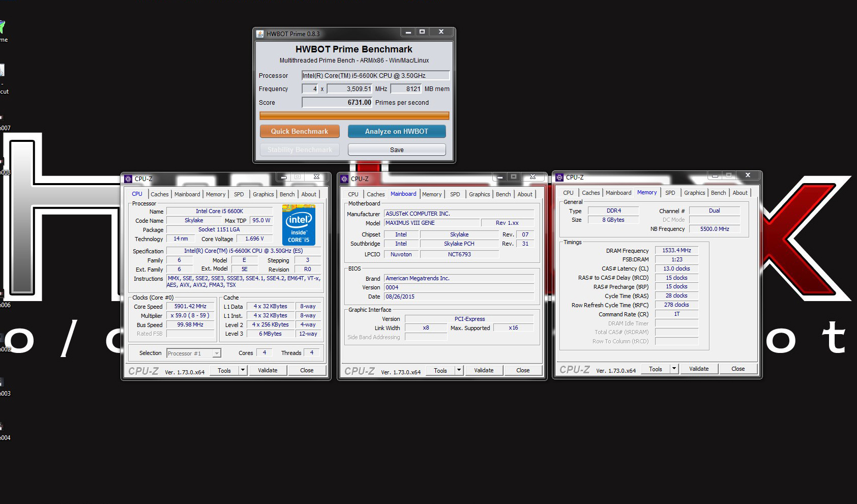The width and height of the screenshot is (857, 504).
Task: Open the Processor #1 selection dropdown
Action: pyautogui.click(x=194, y=353)
